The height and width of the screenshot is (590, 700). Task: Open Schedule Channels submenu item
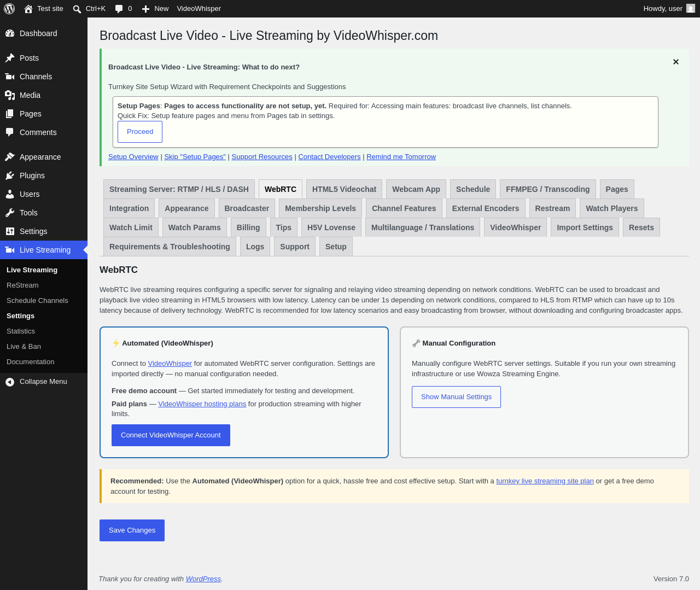(x=37, y=301)
